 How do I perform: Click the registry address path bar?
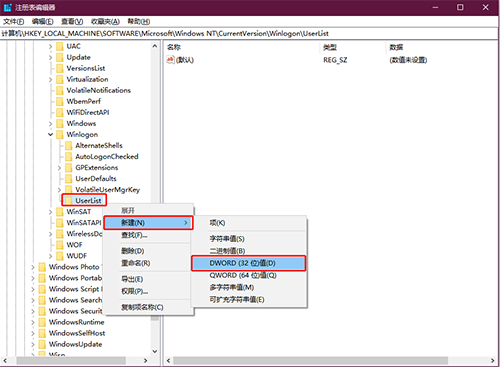pos(249,33)
